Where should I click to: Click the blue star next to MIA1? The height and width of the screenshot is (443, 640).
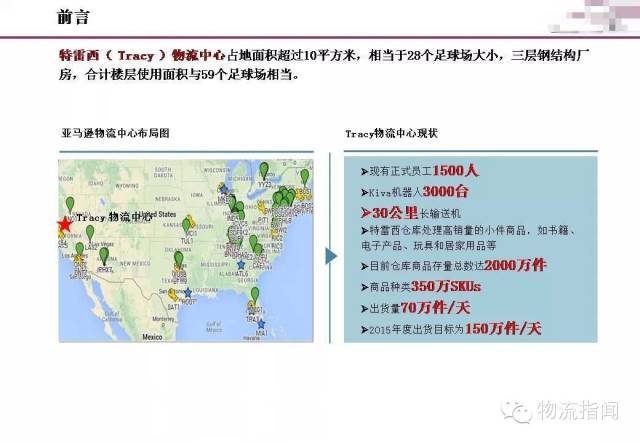pos(261,324)
